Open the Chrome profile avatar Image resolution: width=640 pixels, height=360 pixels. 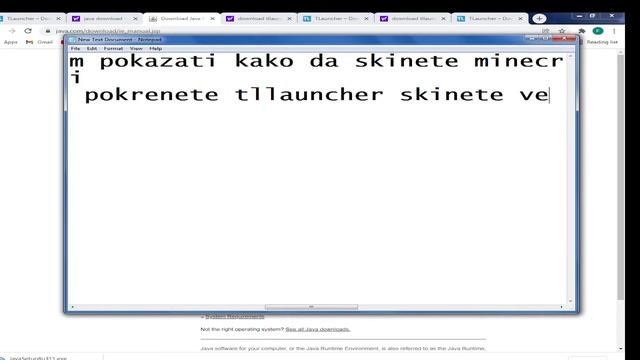click(598, 31)
